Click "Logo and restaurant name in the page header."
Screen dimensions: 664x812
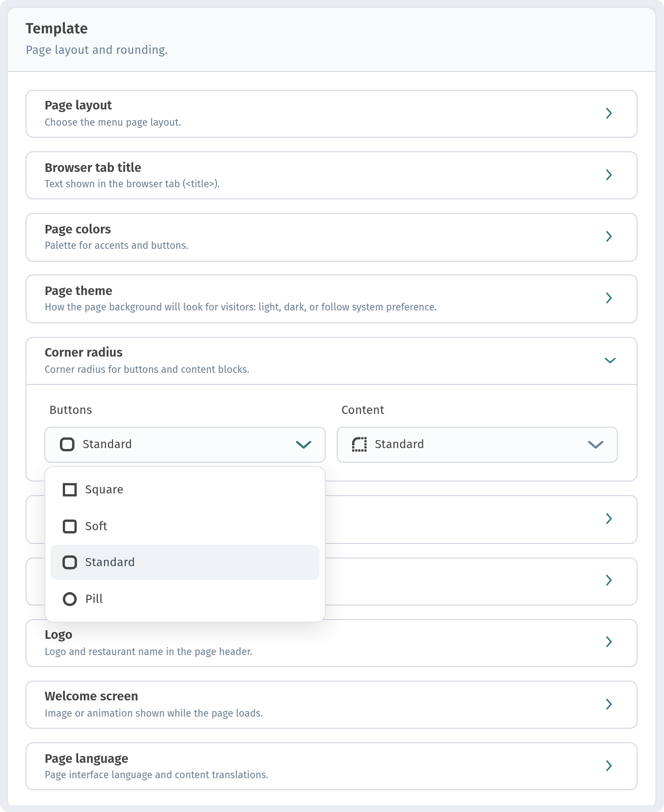point(148,652)
